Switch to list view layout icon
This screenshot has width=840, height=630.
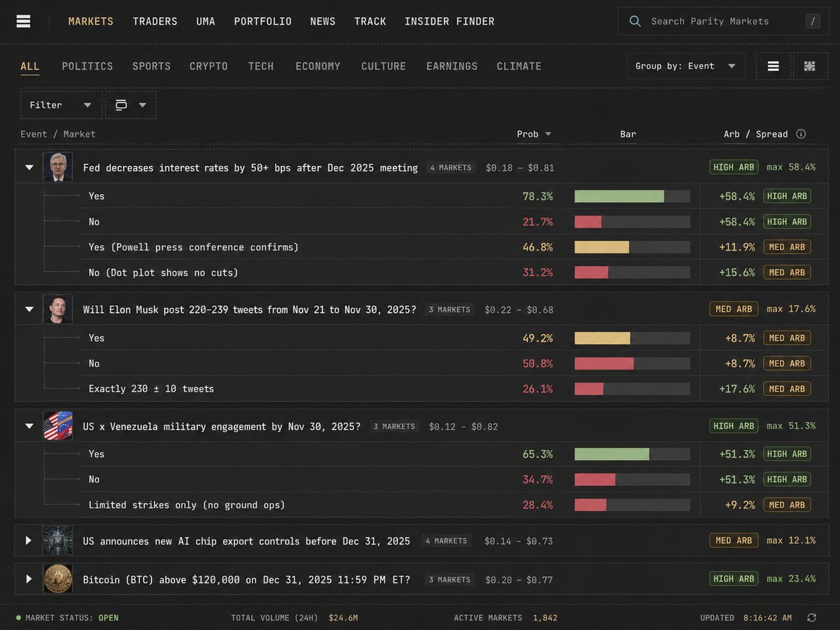tap(773, 66)
